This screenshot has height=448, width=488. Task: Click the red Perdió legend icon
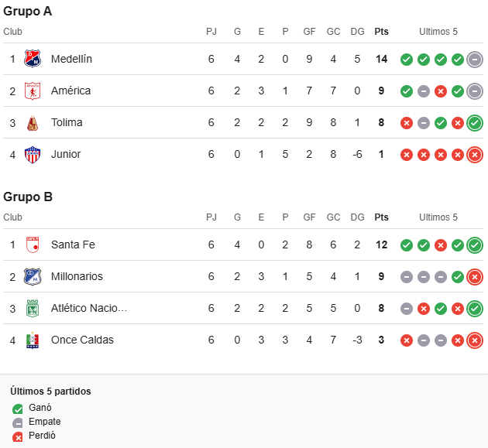point(18,436)
